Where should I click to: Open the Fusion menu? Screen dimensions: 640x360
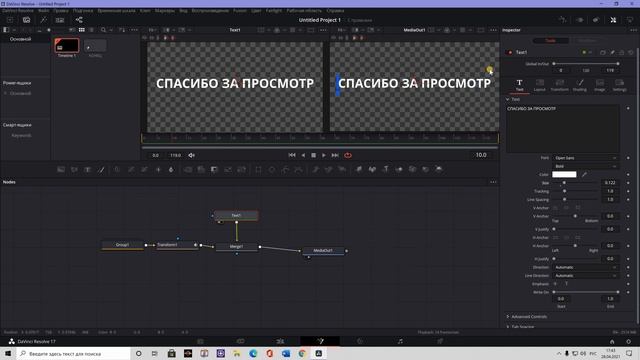pyautogui.click(x=240, y=11)
